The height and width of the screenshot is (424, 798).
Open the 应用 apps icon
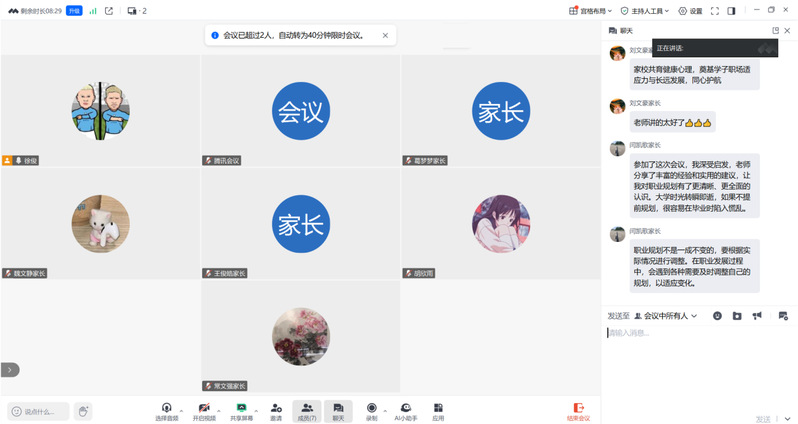tap(438, 410)
